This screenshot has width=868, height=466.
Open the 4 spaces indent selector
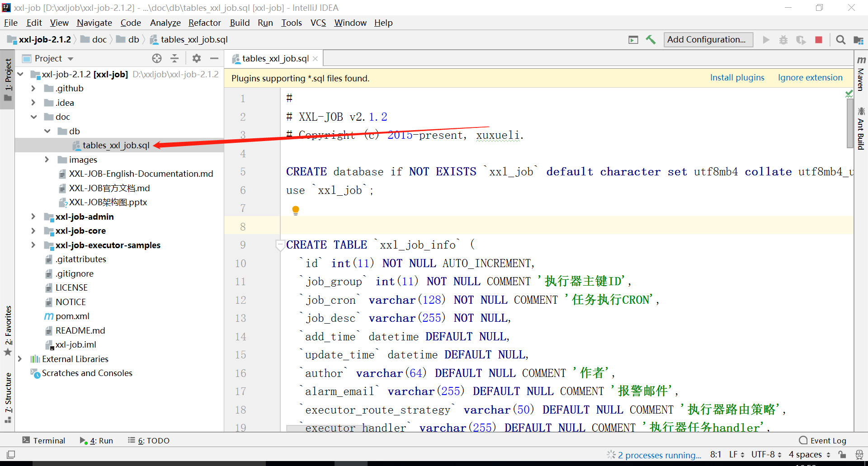[x=810, y=454]
